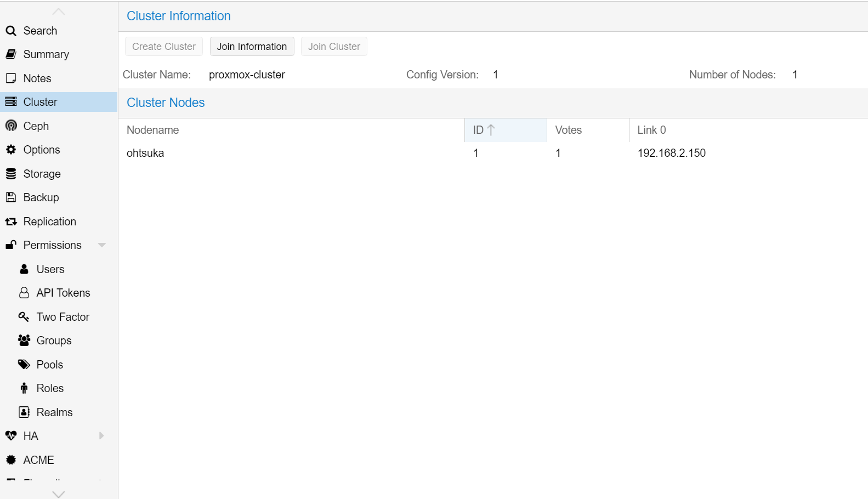
Task: Click the Create Cluster button
Action: (164, 47)
